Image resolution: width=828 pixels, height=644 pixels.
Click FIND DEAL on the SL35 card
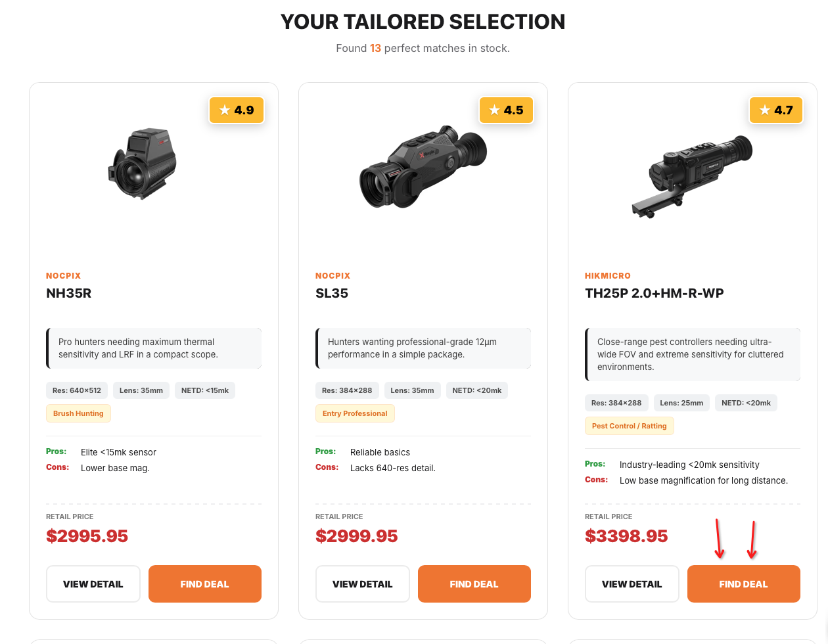474,584
